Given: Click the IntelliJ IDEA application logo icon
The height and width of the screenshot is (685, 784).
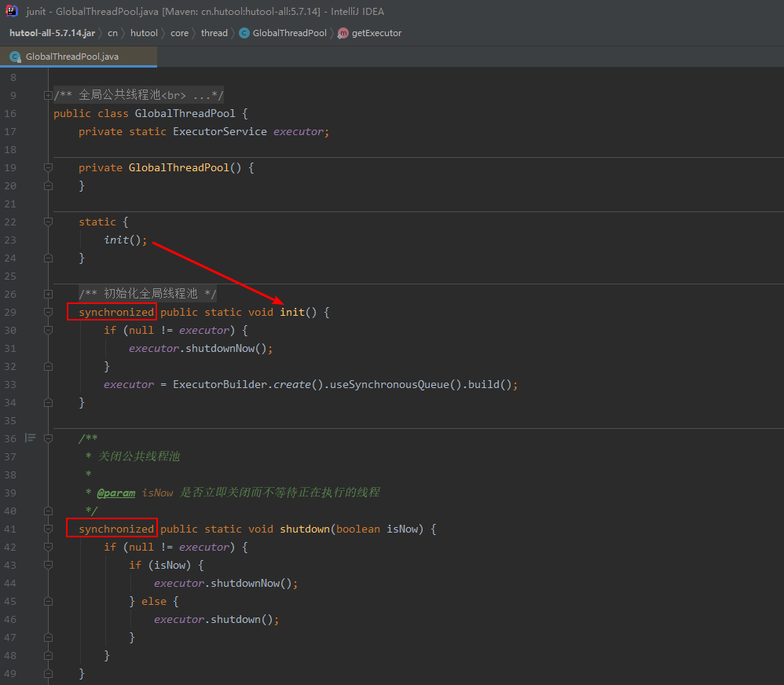Looking at the screenshot, I should click(12, 11).
